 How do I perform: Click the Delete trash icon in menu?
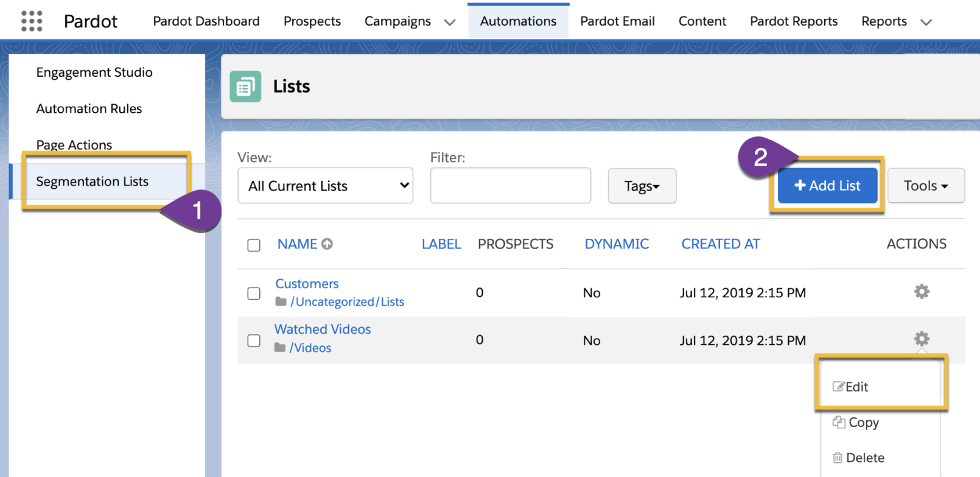(x=838, y=458)
